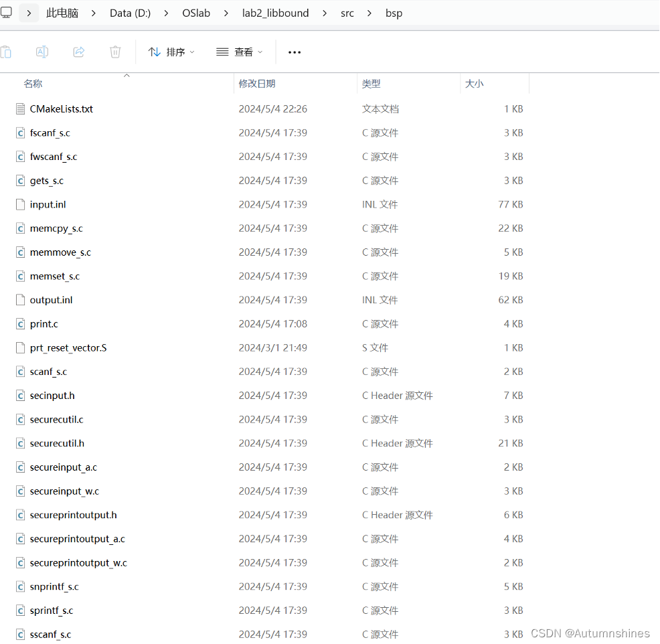Viewport: 660px width, 644px height.
Task: Click the C file icon beside print.c
Action: (20, 323)
